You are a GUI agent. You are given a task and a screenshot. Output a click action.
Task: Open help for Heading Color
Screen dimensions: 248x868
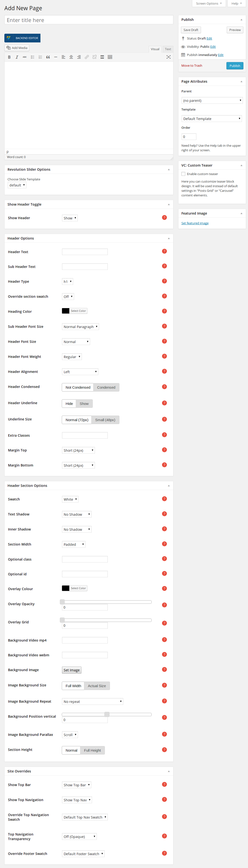tap(164, 311)
